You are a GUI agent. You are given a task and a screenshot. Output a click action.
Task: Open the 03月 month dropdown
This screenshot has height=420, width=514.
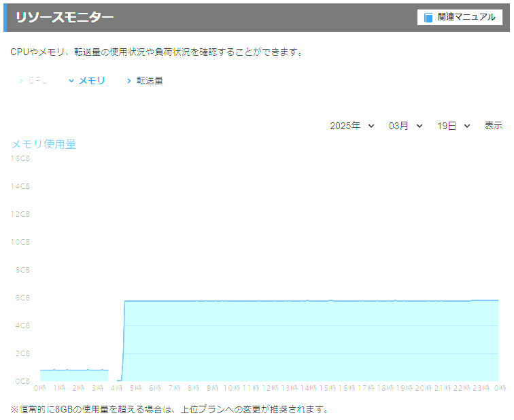[x=405, y=126]
